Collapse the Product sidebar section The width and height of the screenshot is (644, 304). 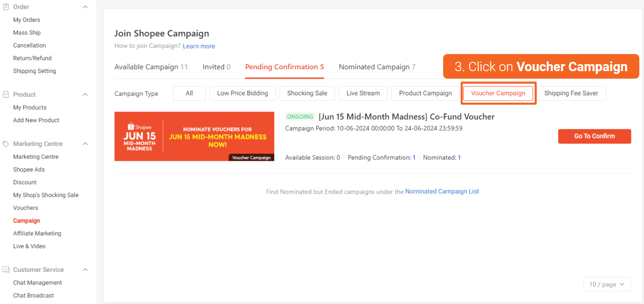click(x=85, y=94)
